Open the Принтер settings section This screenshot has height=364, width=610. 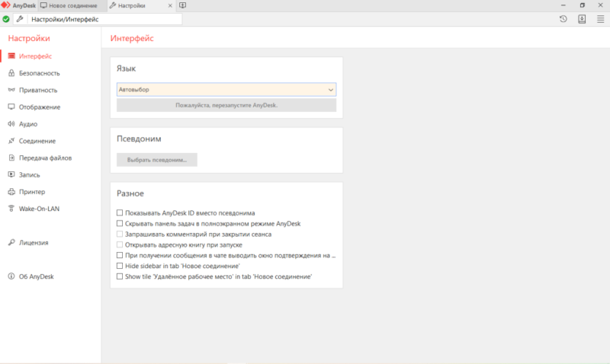click(32, 192)
